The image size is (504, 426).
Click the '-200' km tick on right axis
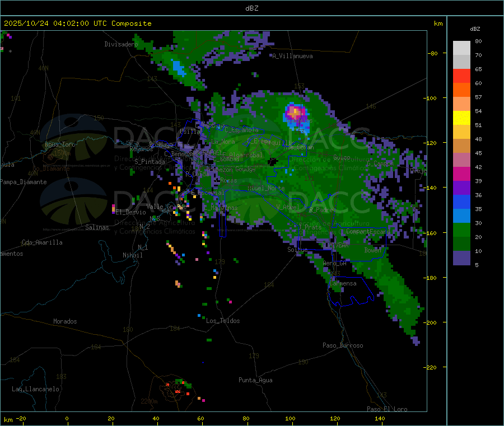click(x=430, y=322)
